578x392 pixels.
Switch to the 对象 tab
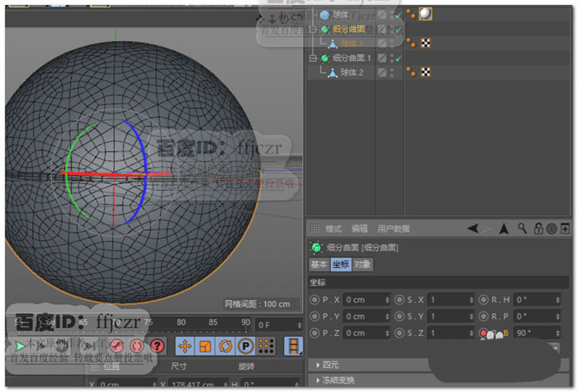[363, 264]
